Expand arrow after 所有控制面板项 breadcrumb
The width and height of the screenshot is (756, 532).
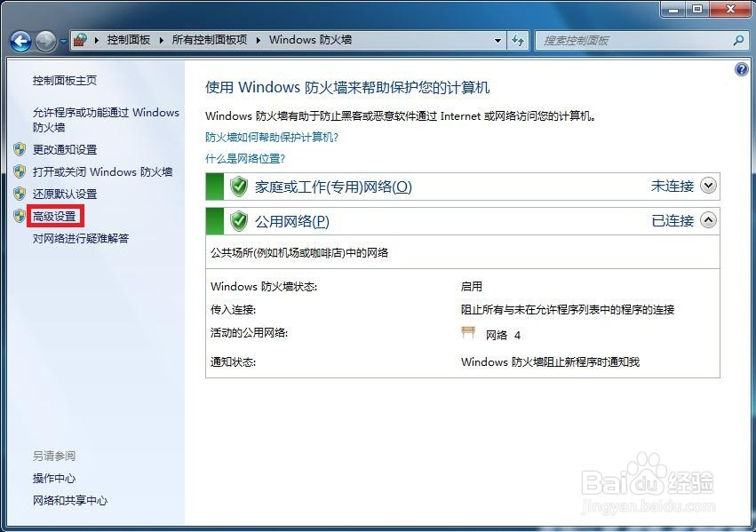(x=259, y=41)
